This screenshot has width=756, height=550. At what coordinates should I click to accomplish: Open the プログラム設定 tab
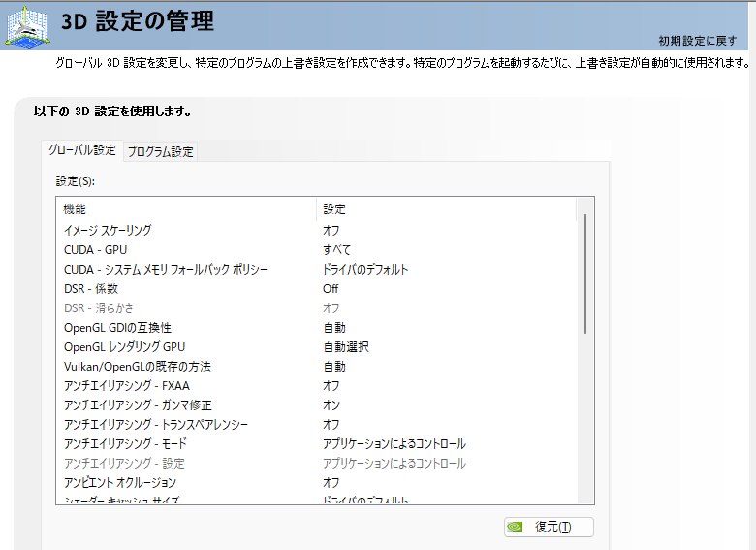160,152
